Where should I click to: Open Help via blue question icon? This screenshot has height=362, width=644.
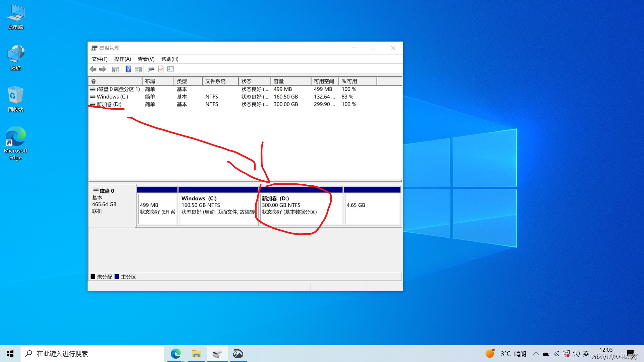128,69
